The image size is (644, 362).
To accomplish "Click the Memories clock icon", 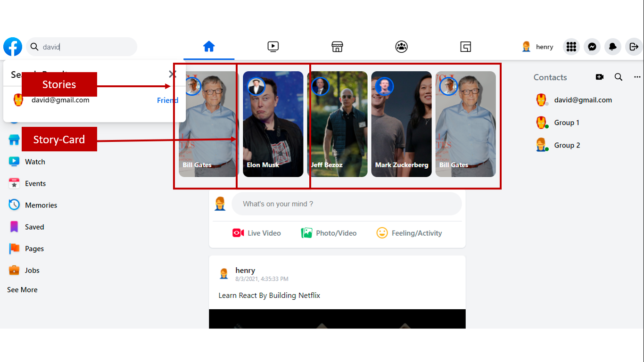I will coord(14,205).
